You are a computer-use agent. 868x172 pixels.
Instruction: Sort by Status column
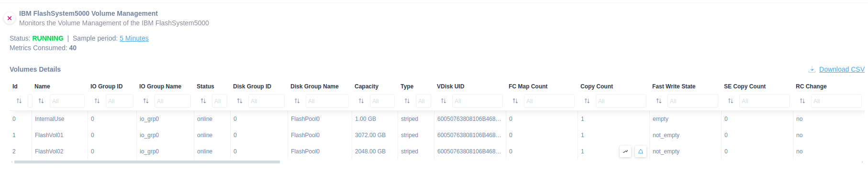203,101
